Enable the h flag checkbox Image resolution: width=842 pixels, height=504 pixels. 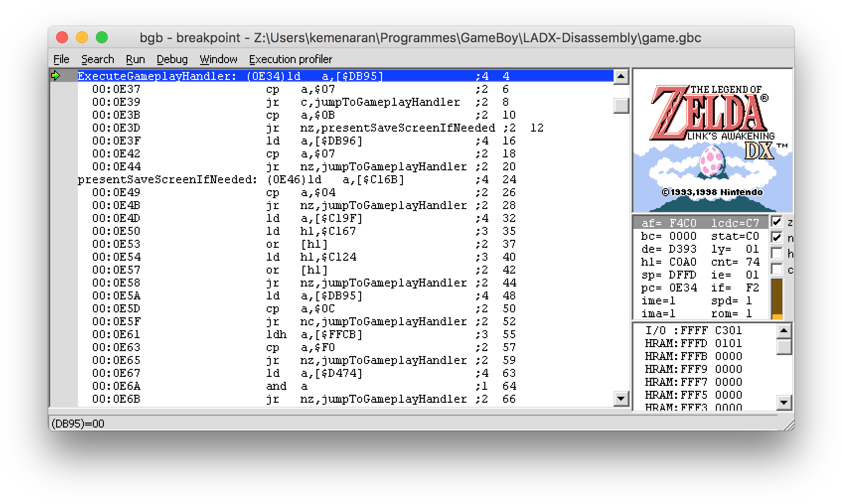click(x=777, y=253)
